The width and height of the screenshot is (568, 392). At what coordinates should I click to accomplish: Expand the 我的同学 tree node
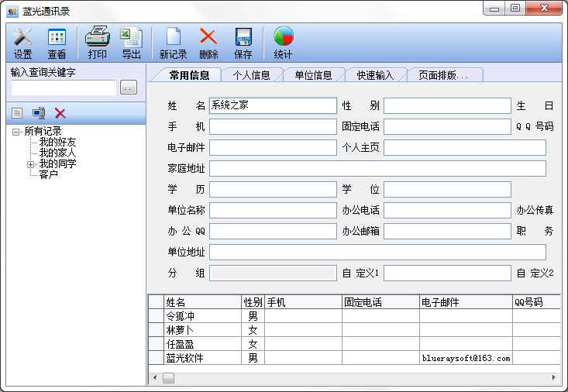(31, 164)
